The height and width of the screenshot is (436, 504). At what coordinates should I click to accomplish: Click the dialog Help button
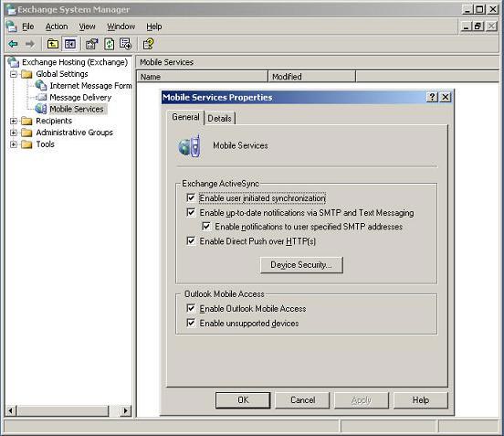[x=421, y=400]
